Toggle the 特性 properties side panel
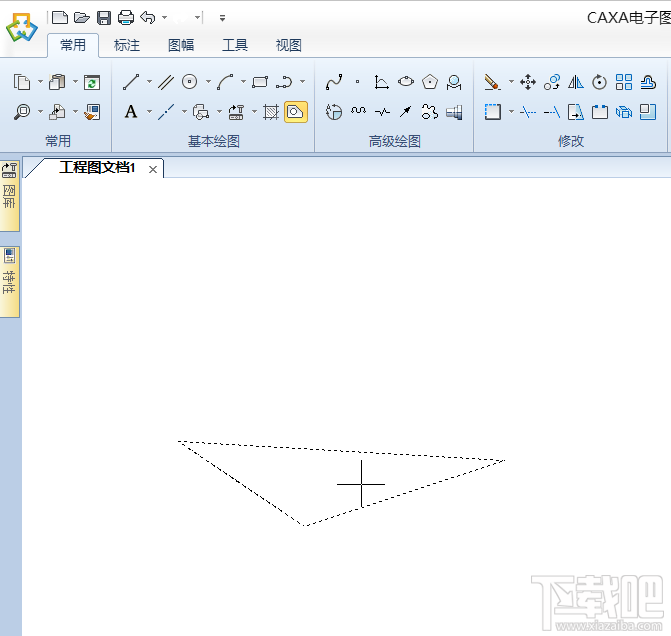The height and width of the screenshot is (636, 671). click(x=10, y=280)
